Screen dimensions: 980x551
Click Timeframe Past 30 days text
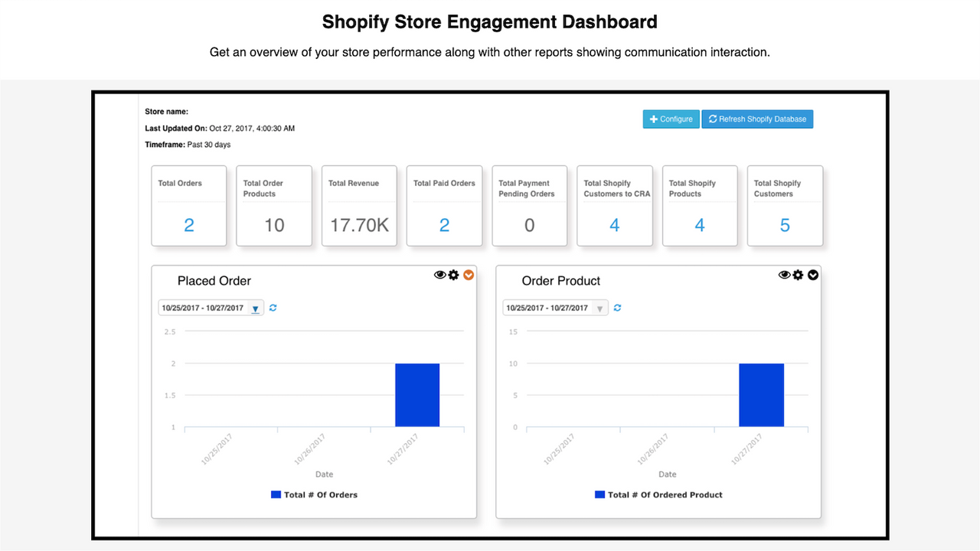pos(188,145)
